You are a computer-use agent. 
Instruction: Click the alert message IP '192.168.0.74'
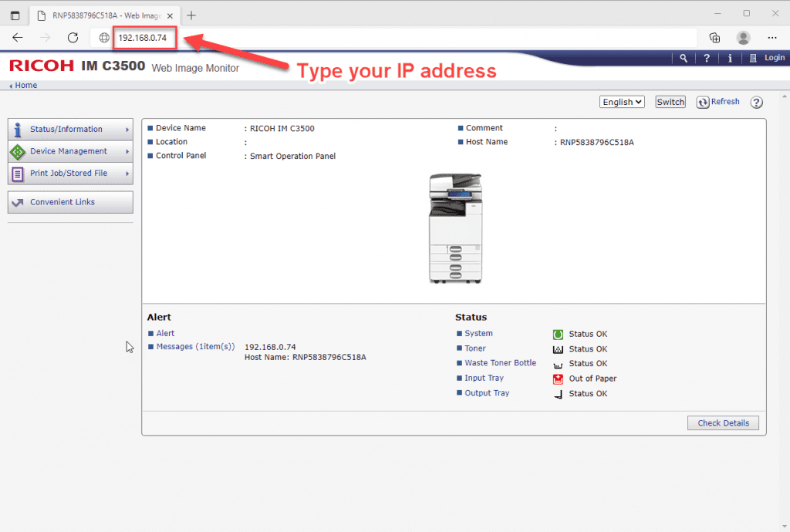click(x=270, y=347)
